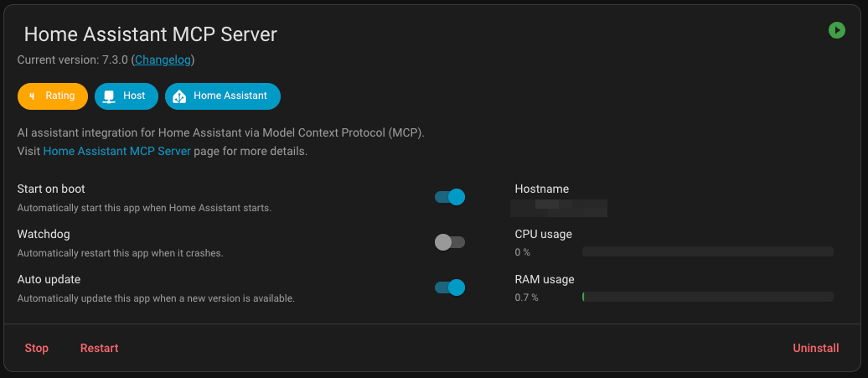Disable the Start on boot switch

pyautogui.click(x=449, y=197)
